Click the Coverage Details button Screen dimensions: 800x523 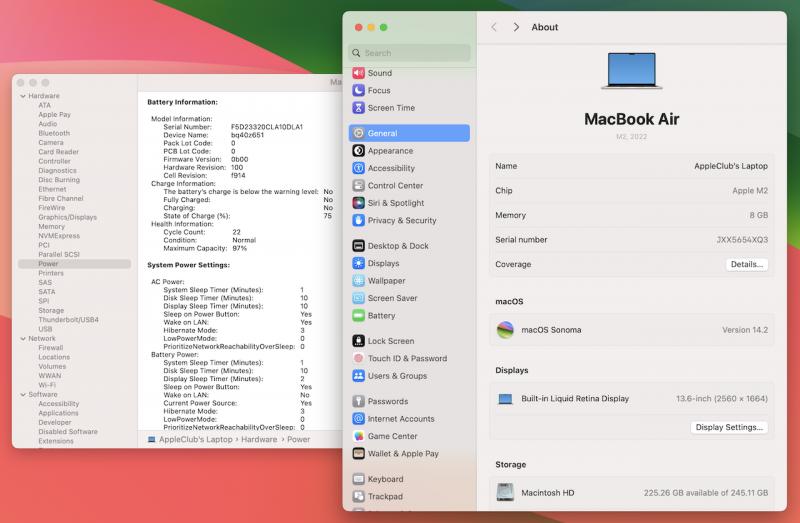(x=746, y=264)
